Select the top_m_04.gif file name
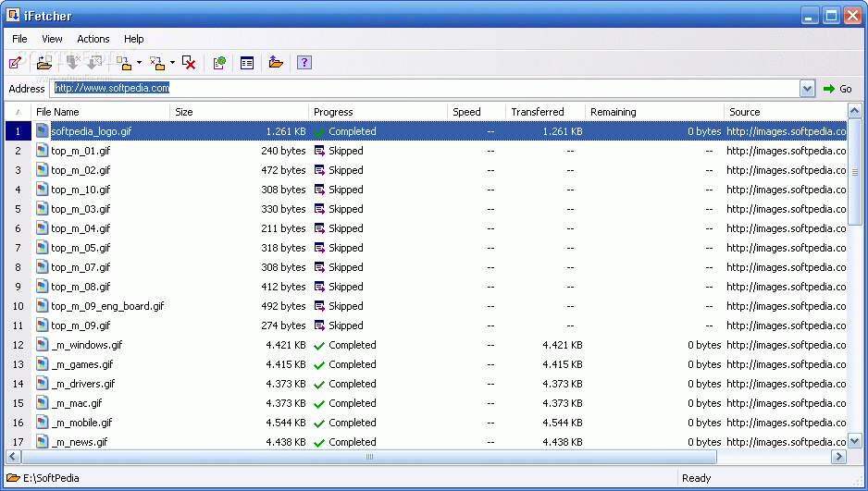 tap(81, 228)
